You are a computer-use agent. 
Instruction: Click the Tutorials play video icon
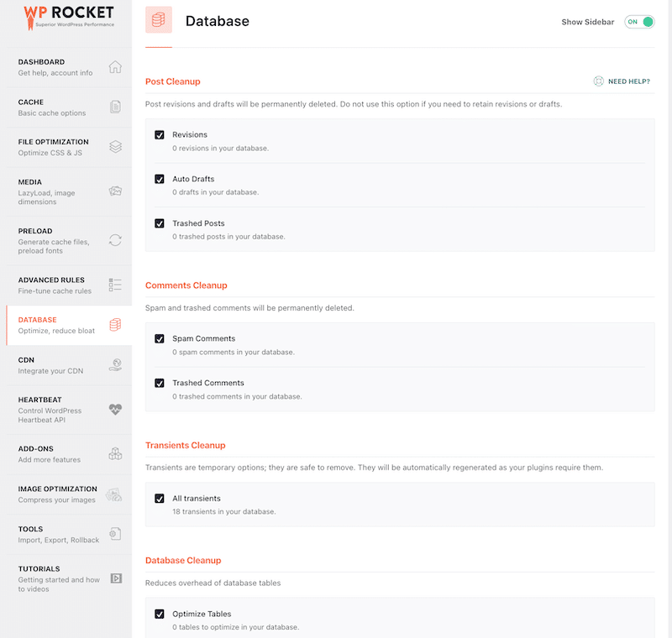[116, 578]
